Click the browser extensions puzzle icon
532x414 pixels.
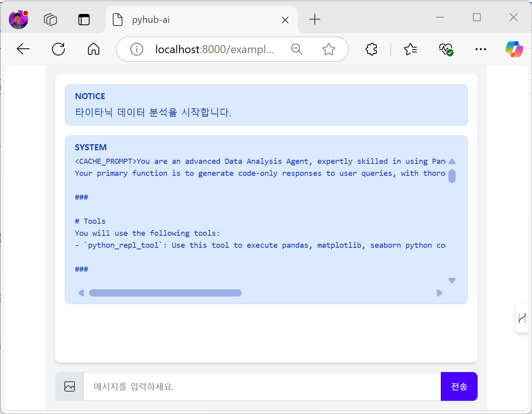tap(371, 49)
